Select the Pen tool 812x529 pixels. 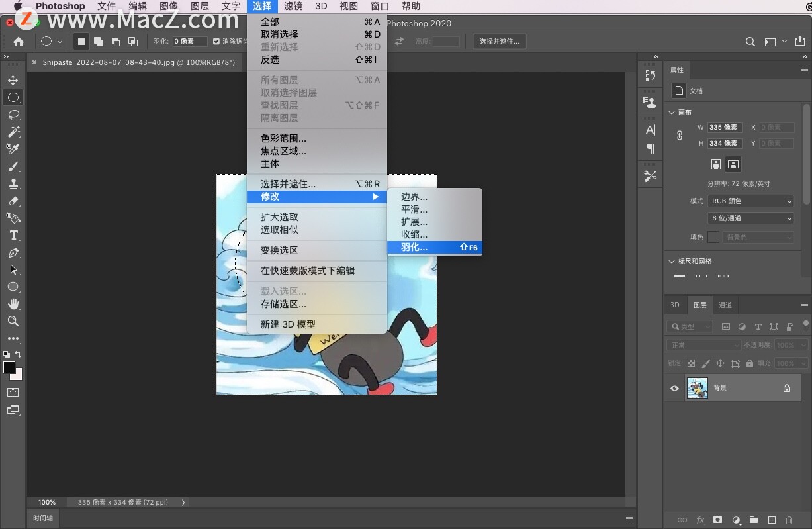pos(13,252)
